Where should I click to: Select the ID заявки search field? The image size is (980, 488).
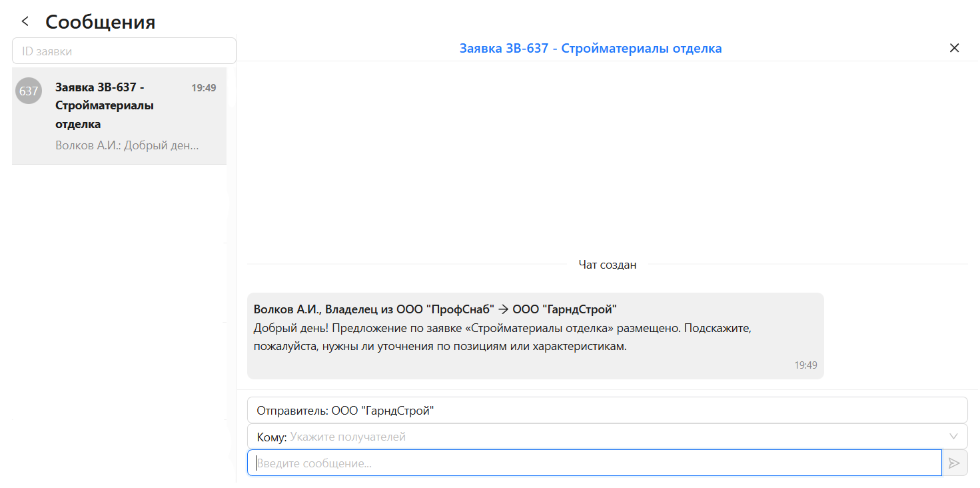[x=123, y=50]
